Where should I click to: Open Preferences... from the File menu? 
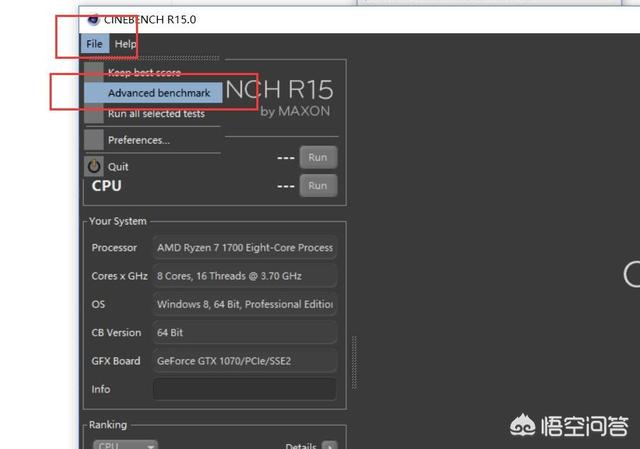pos(153,140)
